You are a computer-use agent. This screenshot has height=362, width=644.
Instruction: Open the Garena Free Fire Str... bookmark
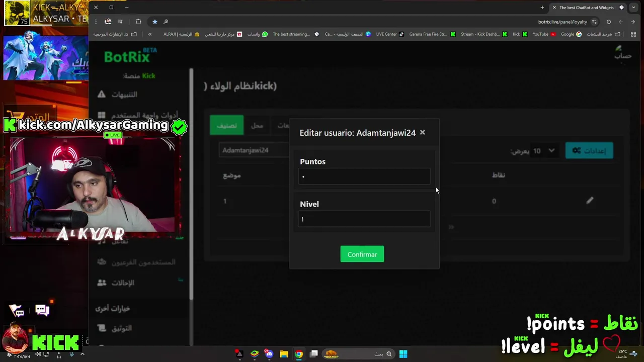point(432,34)
